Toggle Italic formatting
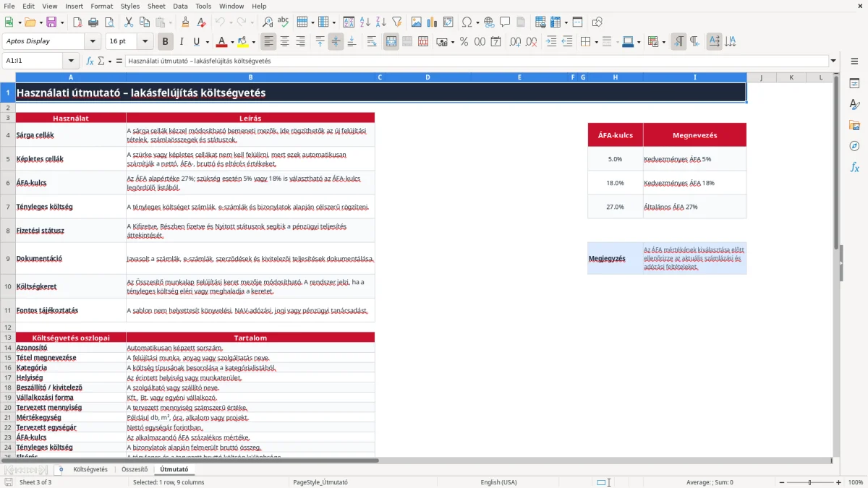Image resolution: width=868 pixels, height=488 pixels. coord(182,42)
